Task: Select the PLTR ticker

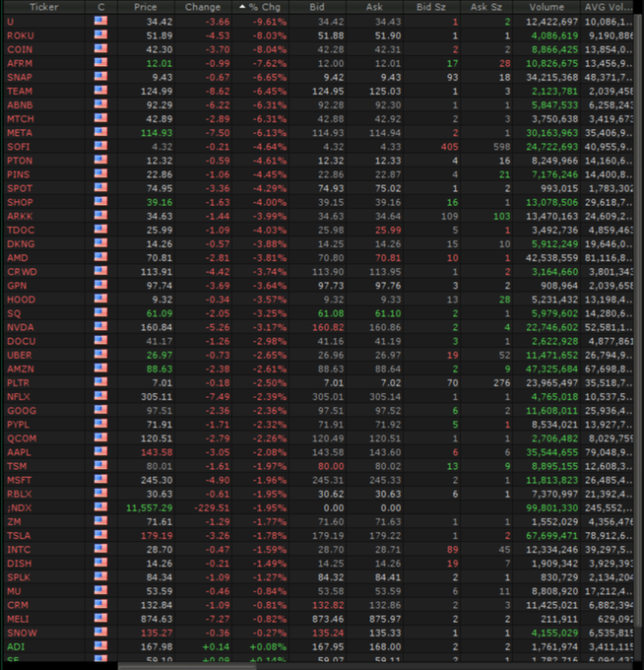Action: pos(18,383)
